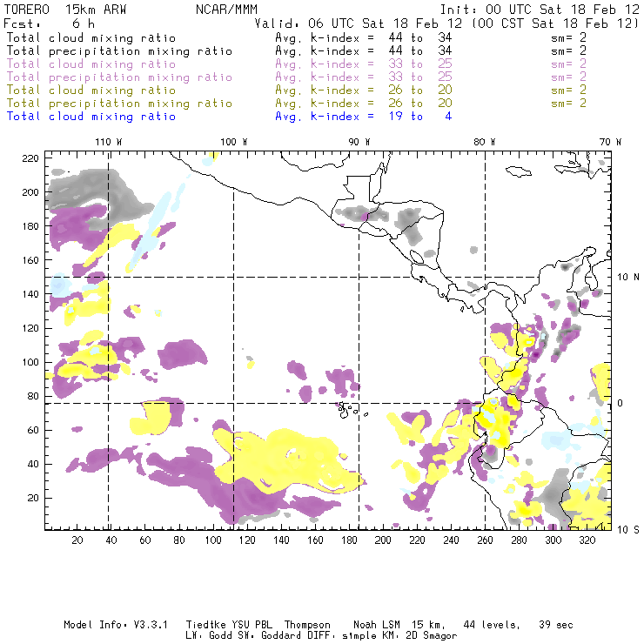This screenshot has width=644, height=644.
Task: Select the '44 levels,' text
Action: coord(492,625)
